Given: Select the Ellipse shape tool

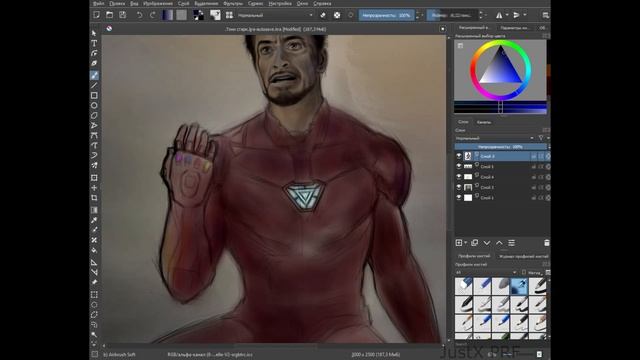Looking at the screenshot, I should coord(94,105).
